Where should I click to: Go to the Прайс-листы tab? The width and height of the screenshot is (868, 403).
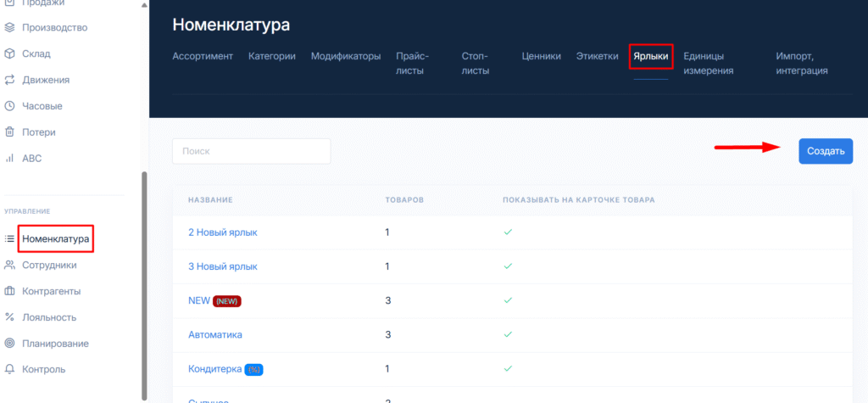pos(413,64)
